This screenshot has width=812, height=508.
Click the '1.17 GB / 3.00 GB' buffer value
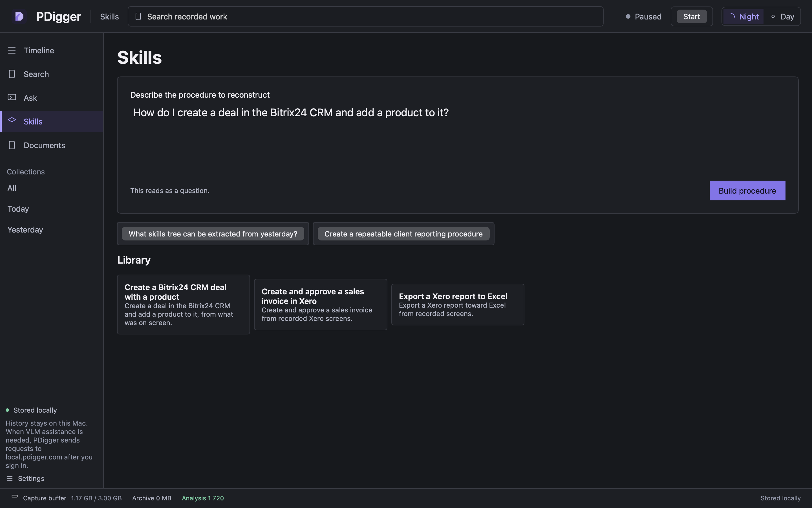(96, 498)
